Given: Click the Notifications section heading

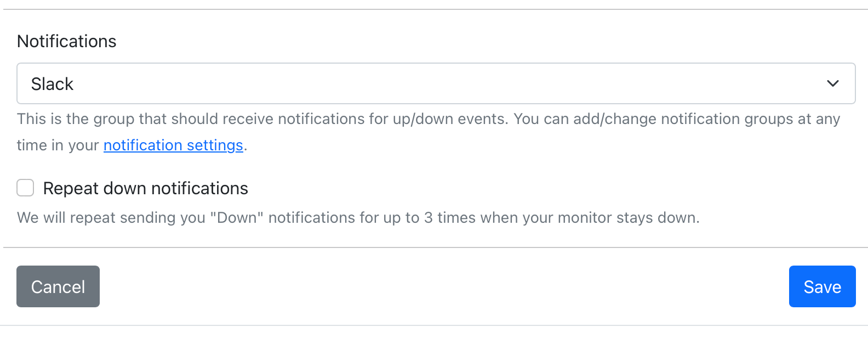Looking at the screenshot, I should [x=66, y=41].
